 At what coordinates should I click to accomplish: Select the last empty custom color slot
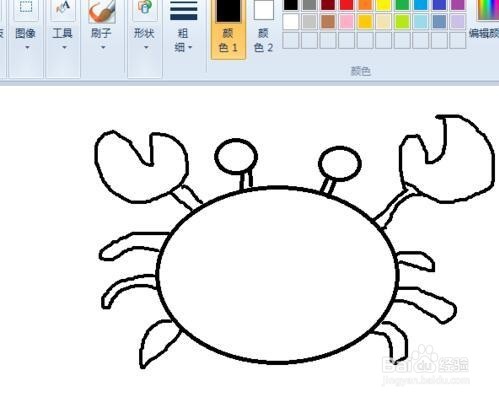(458, 40)
